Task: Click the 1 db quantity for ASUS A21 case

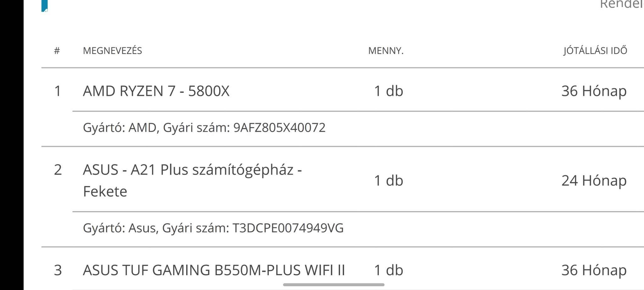Action: point(388,181)
